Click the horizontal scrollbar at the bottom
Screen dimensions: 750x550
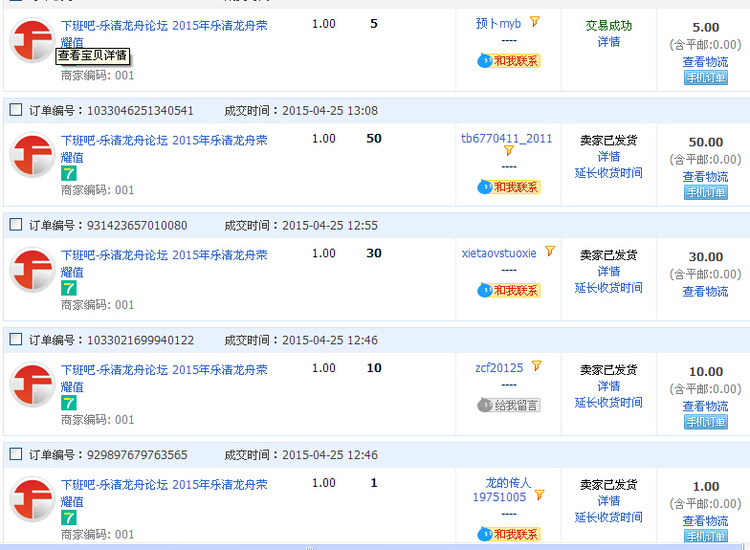[x=371, y=547]
